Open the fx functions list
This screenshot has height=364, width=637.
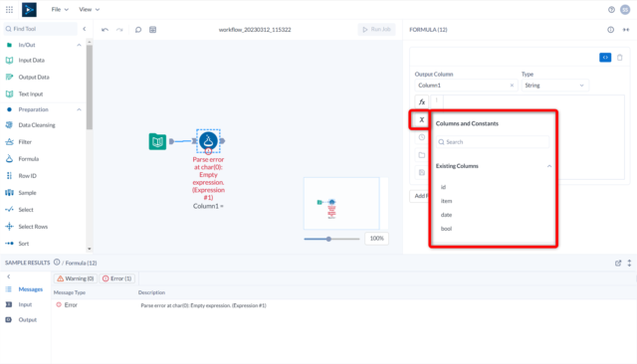(x=422, y=102)
